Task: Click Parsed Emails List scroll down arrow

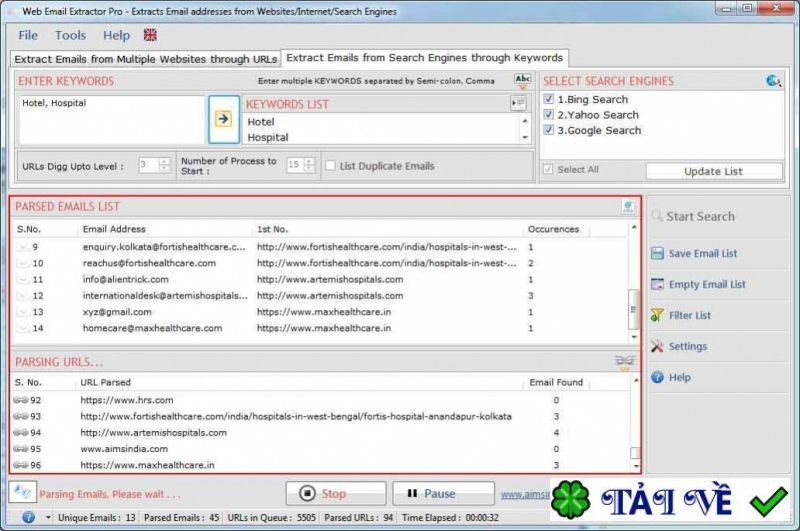Action: click(634, 337)
